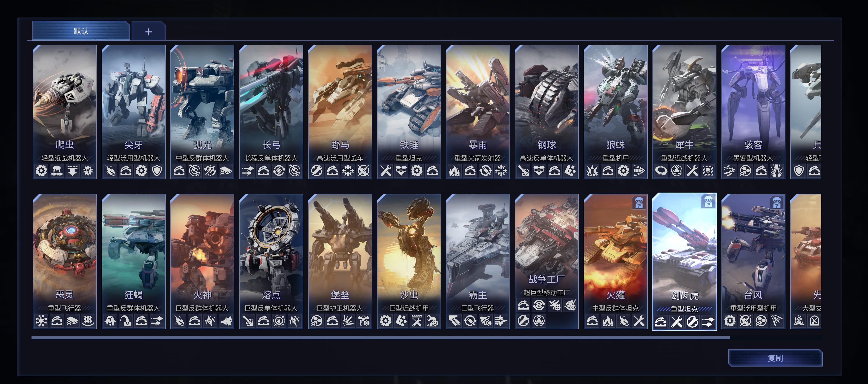Select the gear tech icon under 爬虫
This screenshot has height=384, width=868.
[x=41, y=170]
